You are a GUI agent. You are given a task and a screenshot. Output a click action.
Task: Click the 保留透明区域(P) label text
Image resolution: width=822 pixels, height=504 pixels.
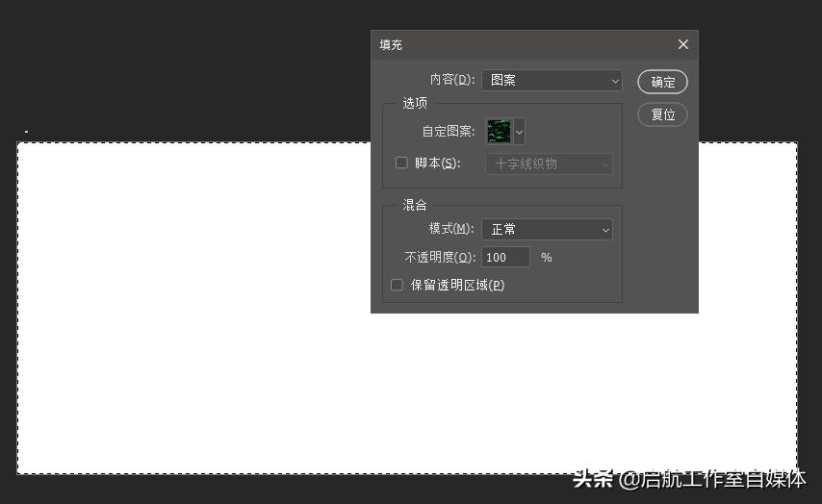[x=457, y=285]
